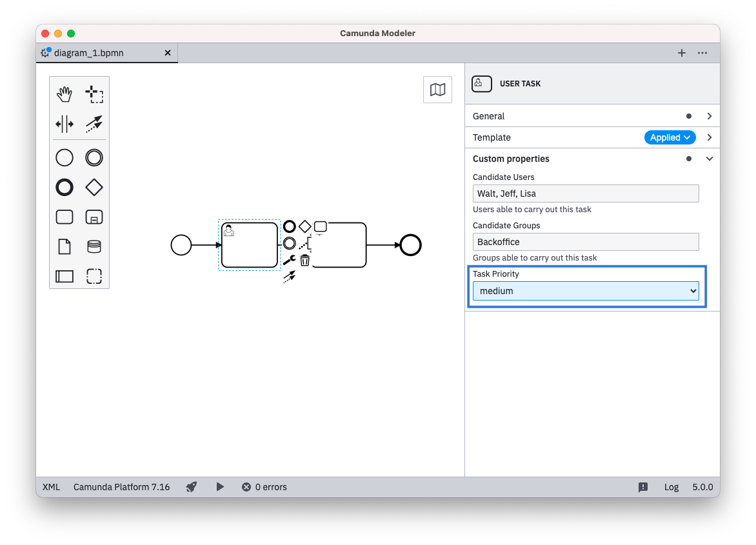Image resolution: width=756 pixels, height=545 pixels.
Task: Open the Applied template dropdown
Action: pos(670,137)
